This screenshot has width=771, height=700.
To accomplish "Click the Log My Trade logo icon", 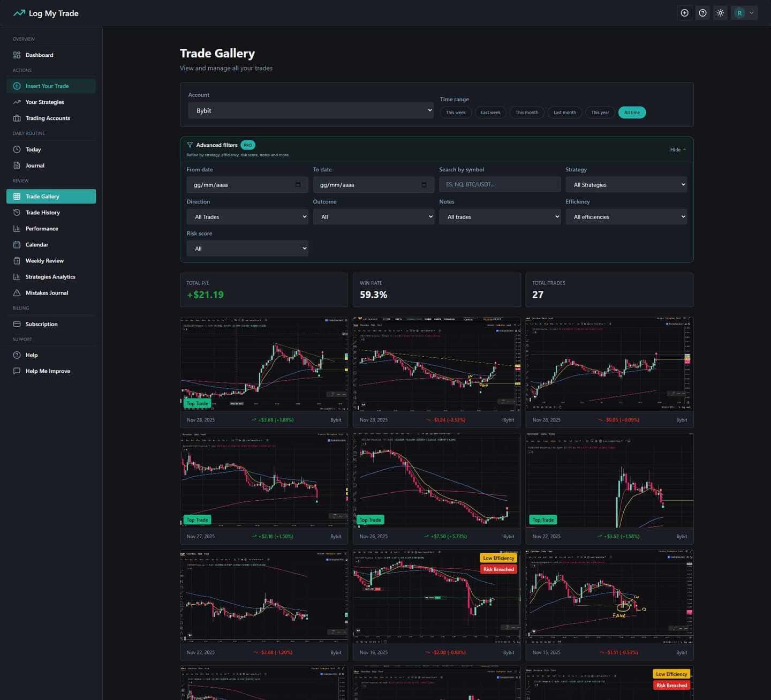I will tap(19, 13).
